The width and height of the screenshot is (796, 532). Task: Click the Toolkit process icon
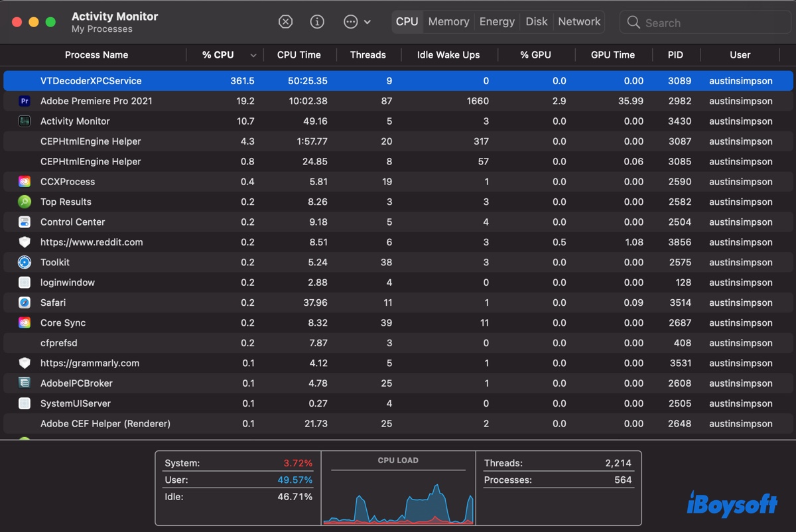[25, 263]
